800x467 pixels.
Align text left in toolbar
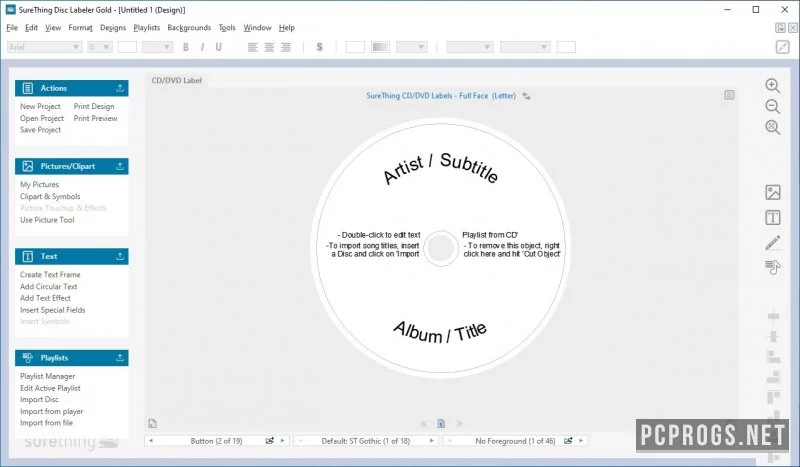tap(253, 47)
